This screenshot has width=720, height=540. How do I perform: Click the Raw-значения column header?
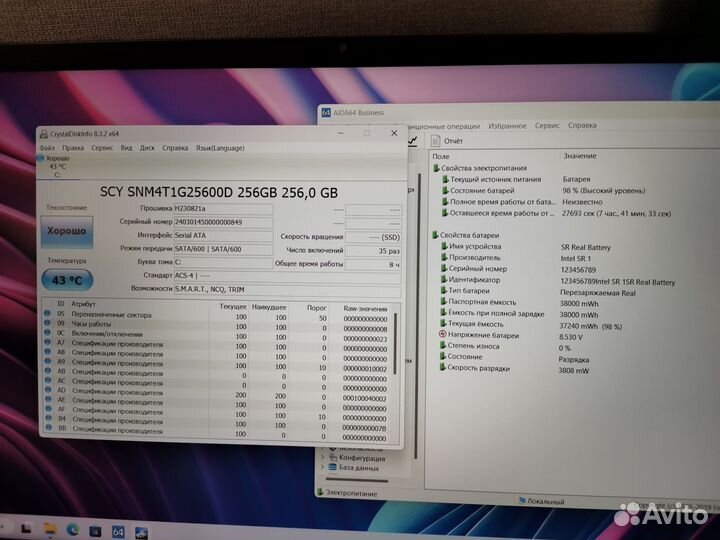pyautogui.click(x=366, y=309)
